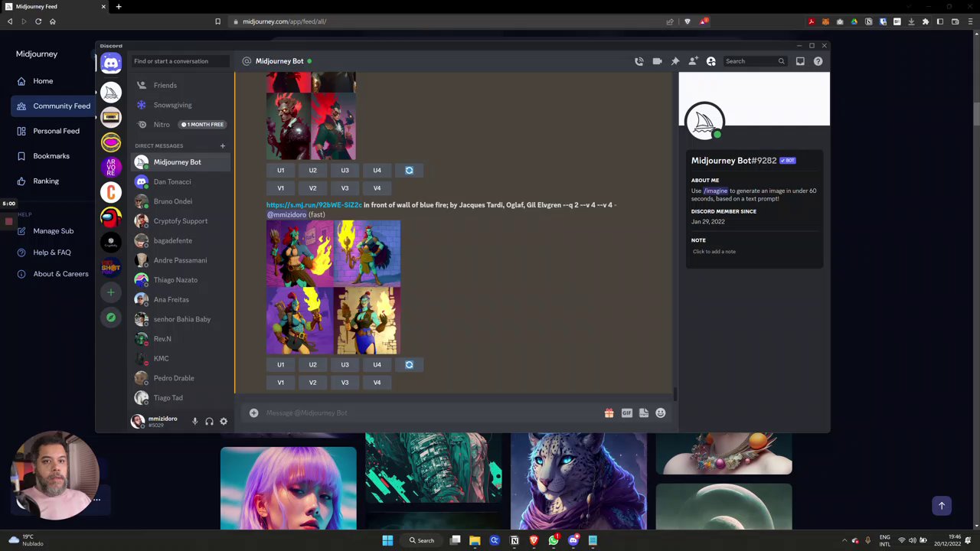The height and width of the screenshot is (551, 980).
Task: Open Ranking in Midjourney sidebar
Action: coord(38,181)
